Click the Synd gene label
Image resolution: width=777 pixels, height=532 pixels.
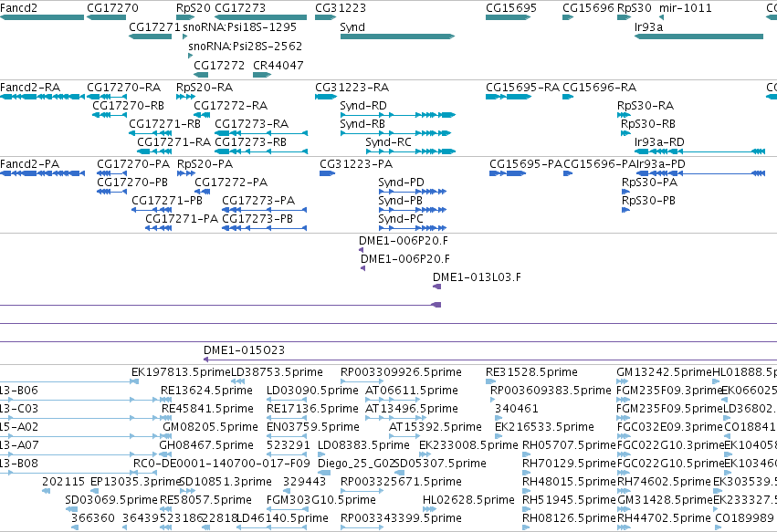tap(352, 26)
